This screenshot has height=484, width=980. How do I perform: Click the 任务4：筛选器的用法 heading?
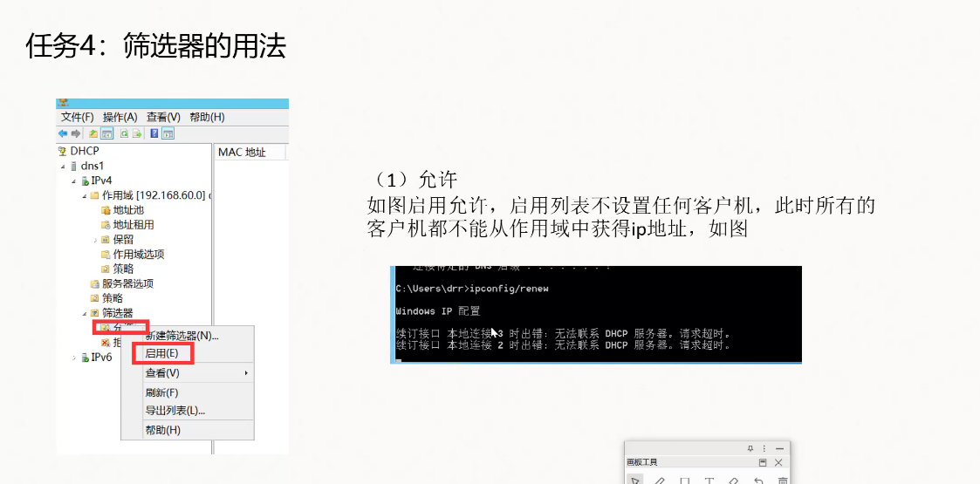pyautogui.click(x=155, y=47)
